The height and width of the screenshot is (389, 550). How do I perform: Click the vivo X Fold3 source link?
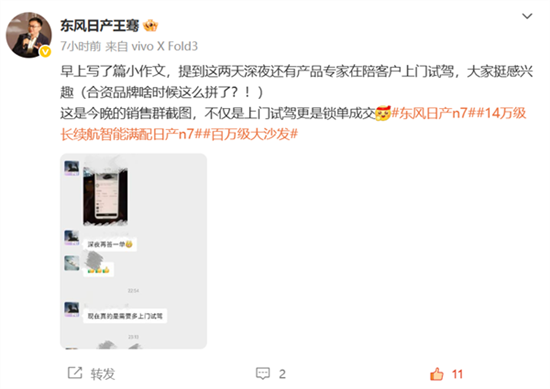tap(164, 46)
